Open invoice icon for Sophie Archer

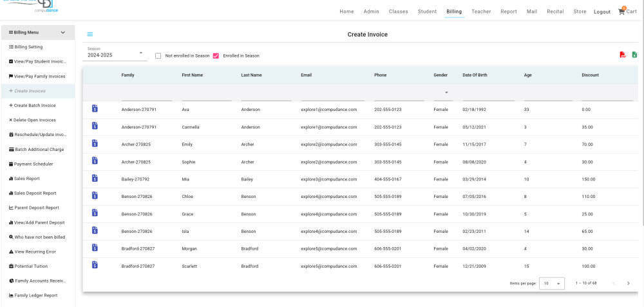[95, 161]
